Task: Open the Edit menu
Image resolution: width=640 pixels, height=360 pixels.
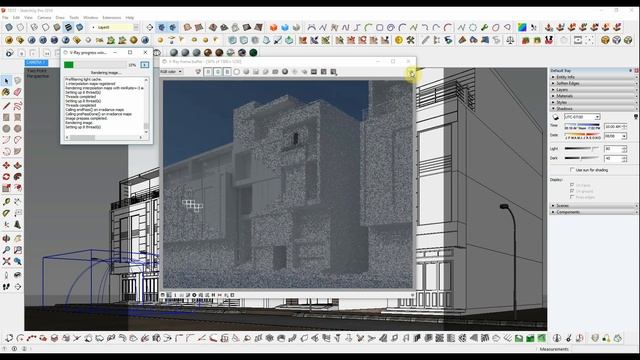Action: [16, 18]
